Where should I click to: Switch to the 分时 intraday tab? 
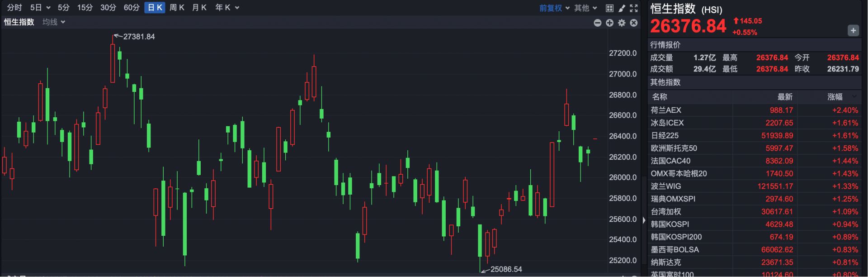pos(14,8)
